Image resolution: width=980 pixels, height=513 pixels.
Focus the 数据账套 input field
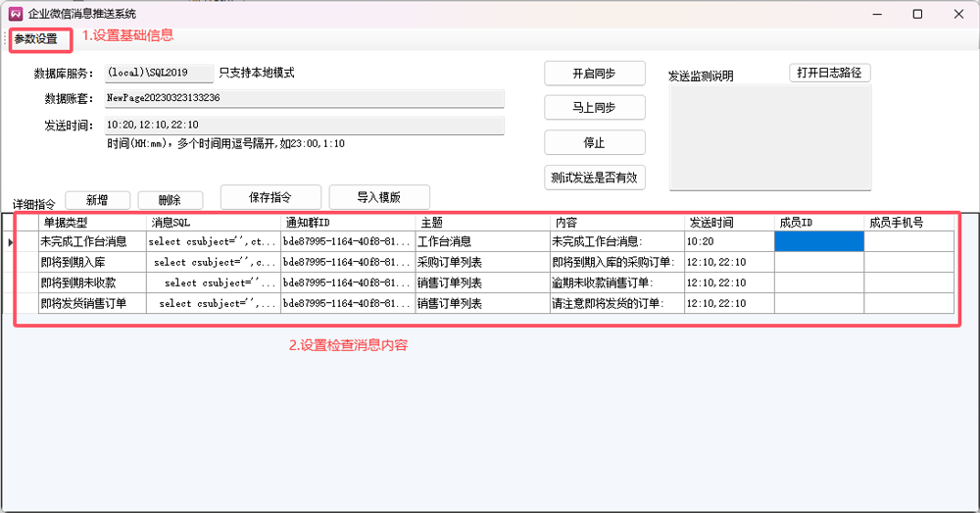click(305, 98)
